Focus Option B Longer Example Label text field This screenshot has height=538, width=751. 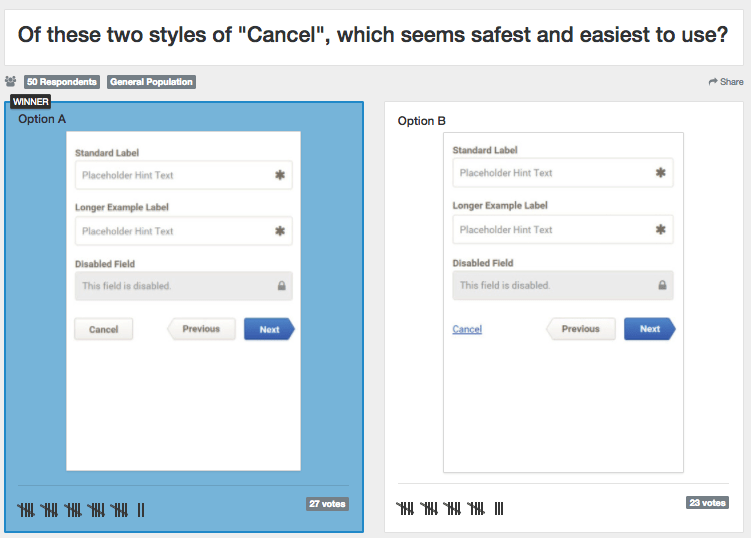(x=563, y=229)
